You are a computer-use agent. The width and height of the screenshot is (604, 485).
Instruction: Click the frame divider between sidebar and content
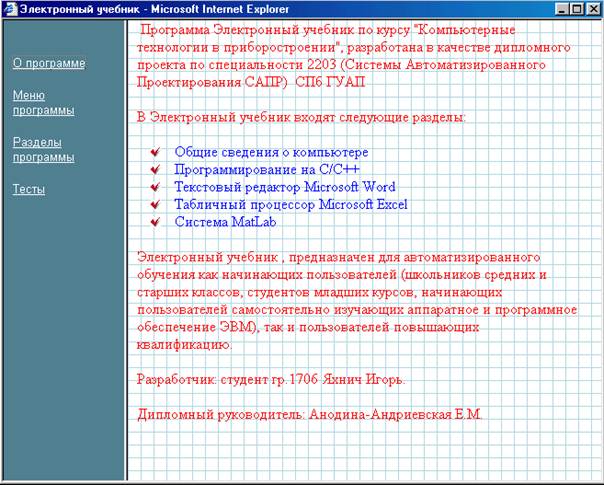coord(126,250)
